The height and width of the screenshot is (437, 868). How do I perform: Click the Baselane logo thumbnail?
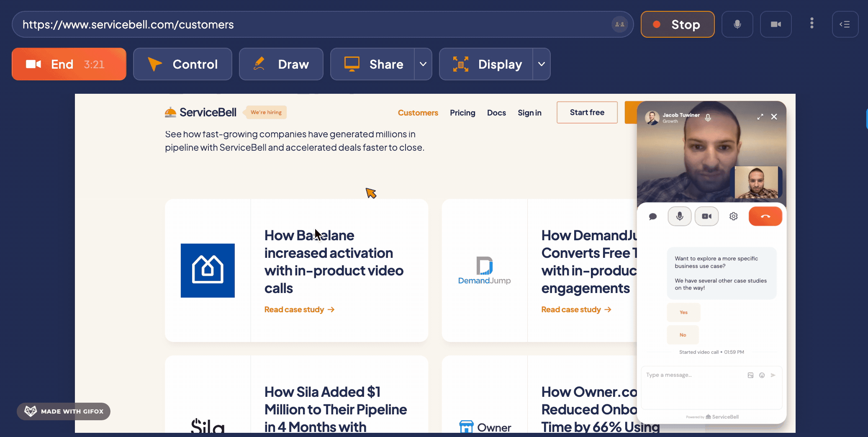(x=208, y=270)
